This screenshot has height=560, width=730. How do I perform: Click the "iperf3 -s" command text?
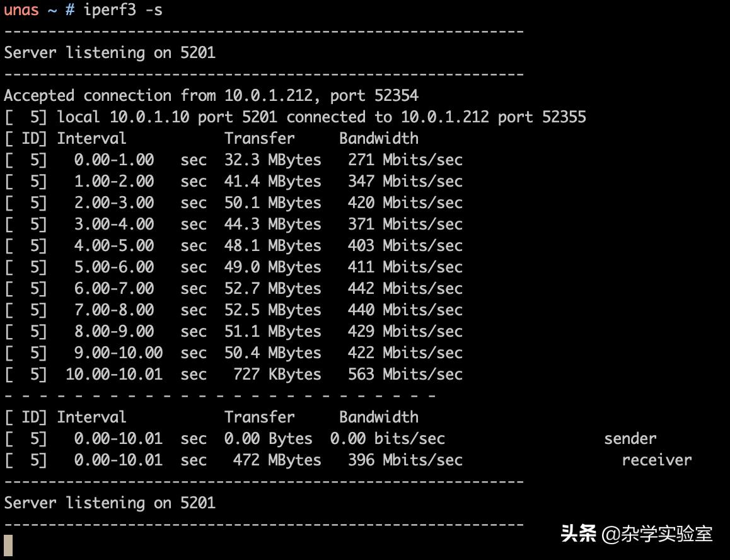pos(123,10)
